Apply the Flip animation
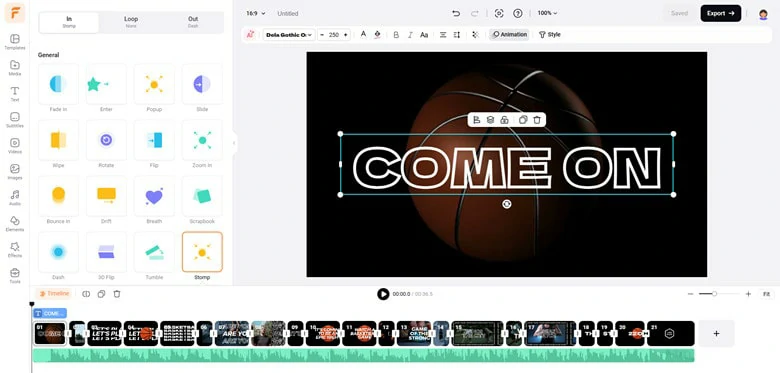Image resolution: width=780 pixels, height=373 pixels. coord(154,140)
